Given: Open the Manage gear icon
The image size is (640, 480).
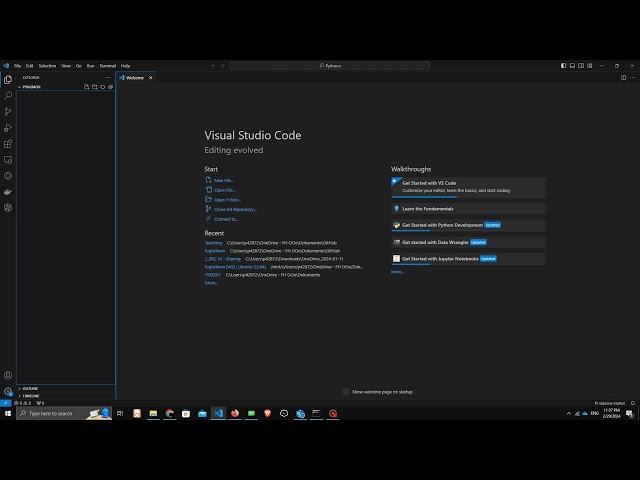Looking at the screenshot, I should (8, 391).
